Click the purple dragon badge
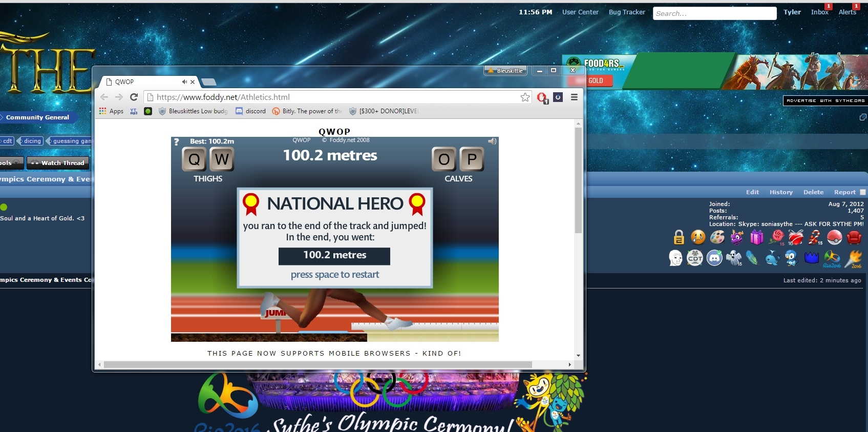This screenshot has width=868, height=432. pos(737,237)
